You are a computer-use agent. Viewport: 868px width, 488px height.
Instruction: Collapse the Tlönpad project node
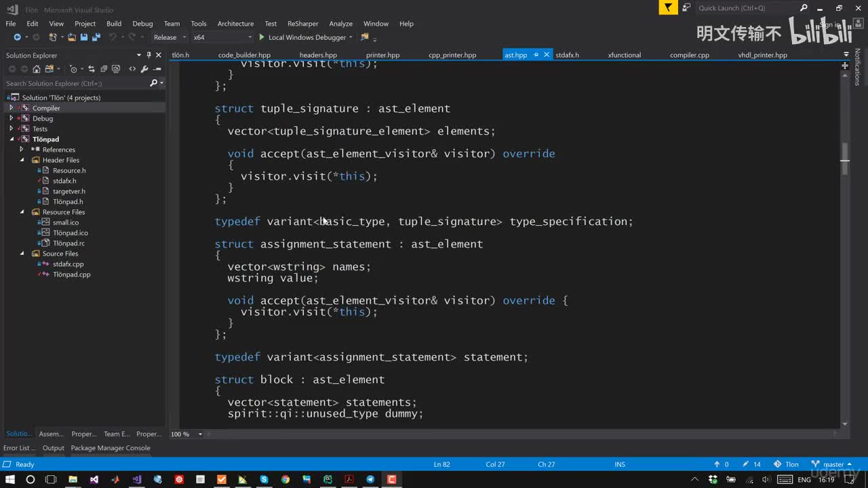pyautogui.click(x=11, y=139)
